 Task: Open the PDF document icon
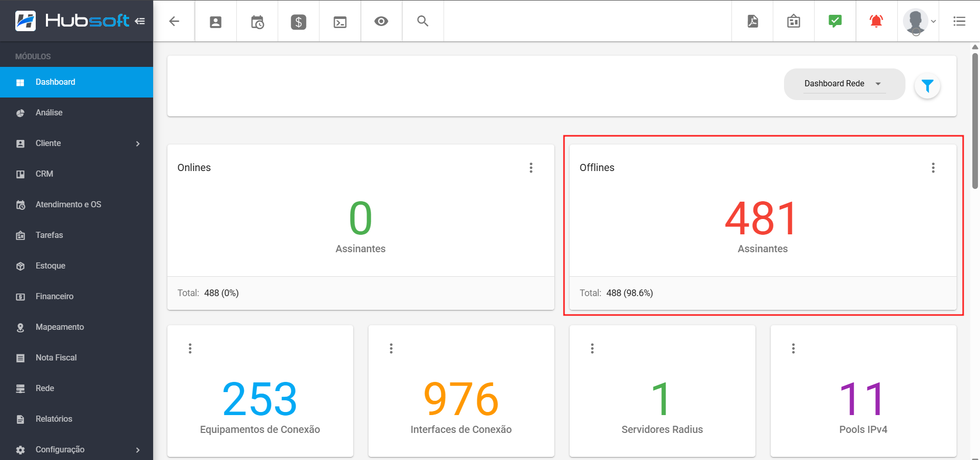pyautogui.click(x=752, y=21)
